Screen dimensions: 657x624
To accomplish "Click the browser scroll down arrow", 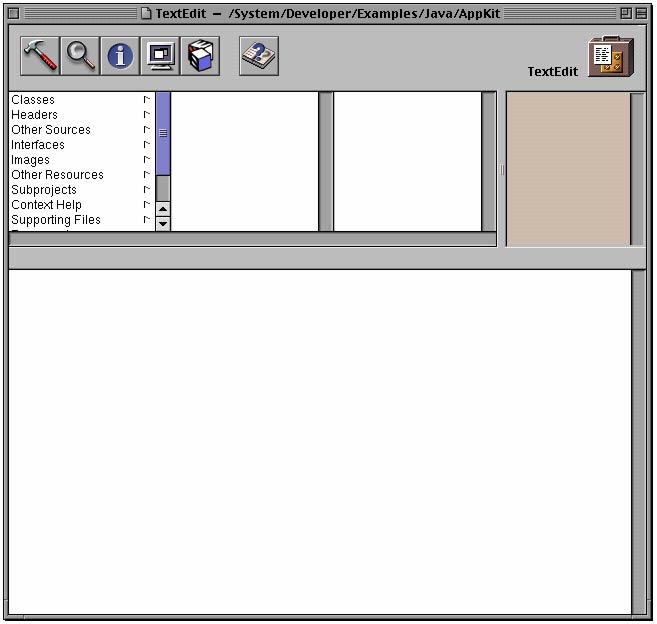I will [x=163, y=224].
